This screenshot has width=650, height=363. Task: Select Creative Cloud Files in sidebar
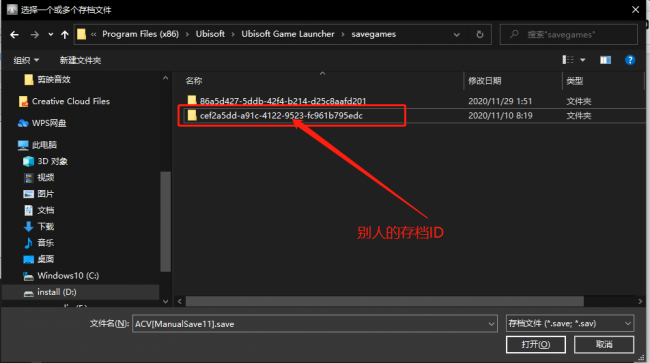pos(64,101)
